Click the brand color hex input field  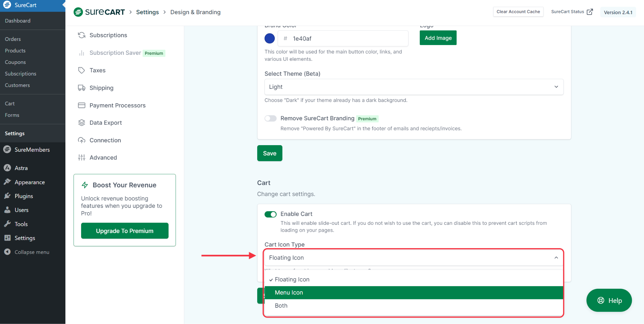pos(343,38)
